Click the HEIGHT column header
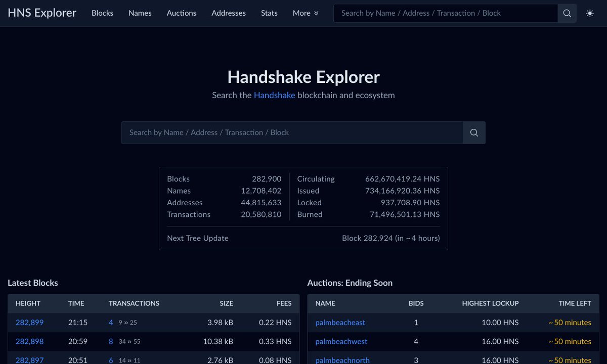Screen dimensions: 607x364 coord(28,303)
